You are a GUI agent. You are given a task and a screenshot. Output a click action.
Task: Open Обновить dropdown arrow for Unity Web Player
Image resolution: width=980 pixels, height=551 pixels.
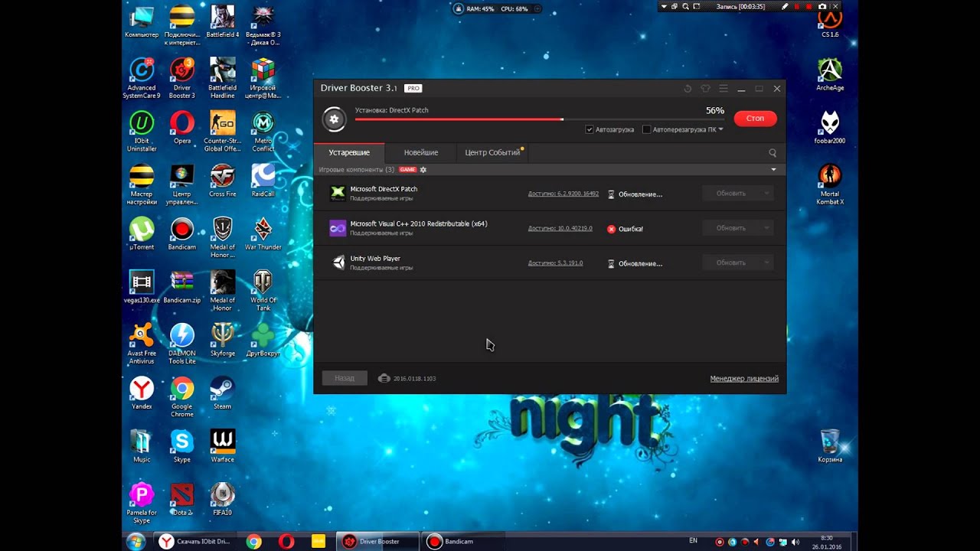click(766, 262)
